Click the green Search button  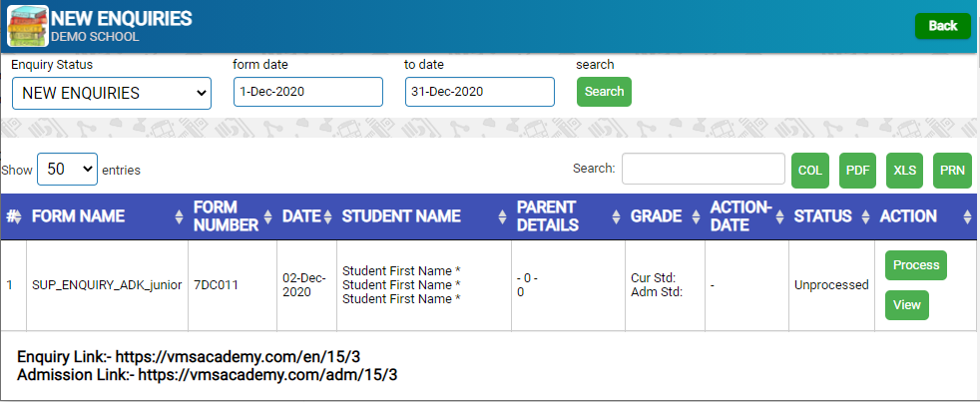tap(604, 92)
